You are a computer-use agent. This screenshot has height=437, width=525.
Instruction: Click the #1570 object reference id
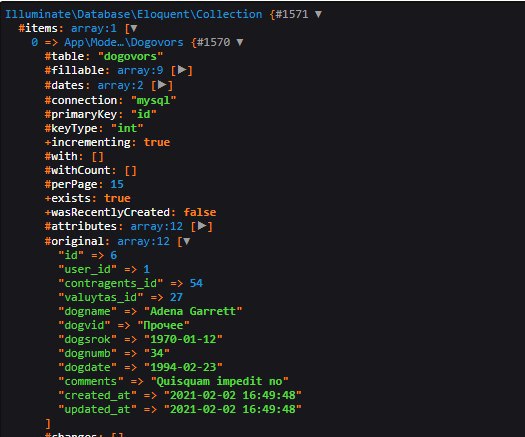[213, 43]
